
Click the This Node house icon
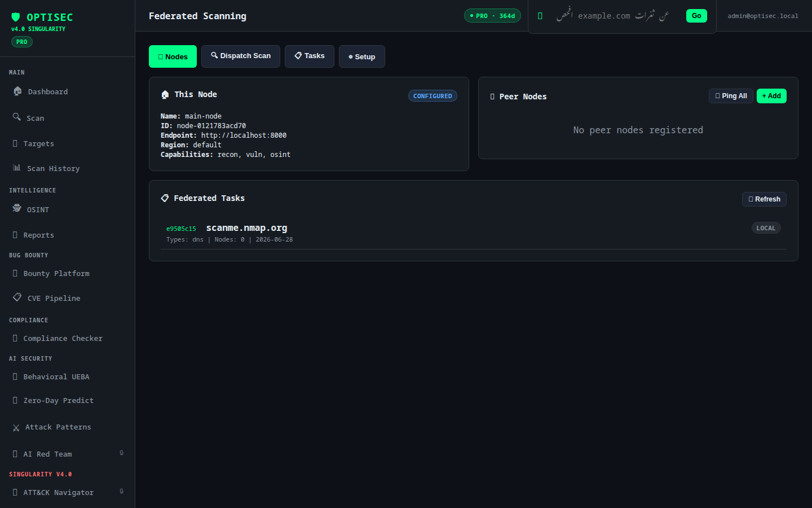tap(165, 94)
